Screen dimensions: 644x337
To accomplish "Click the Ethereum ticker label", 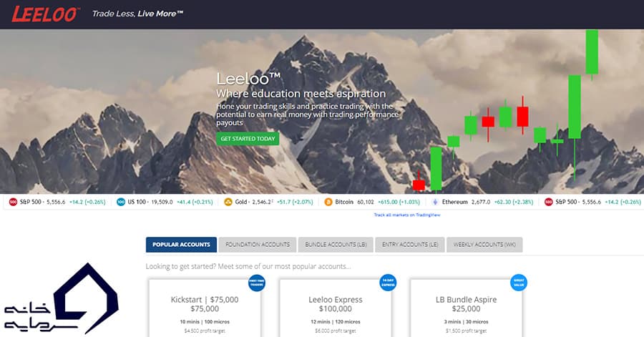I will point(454,202).
